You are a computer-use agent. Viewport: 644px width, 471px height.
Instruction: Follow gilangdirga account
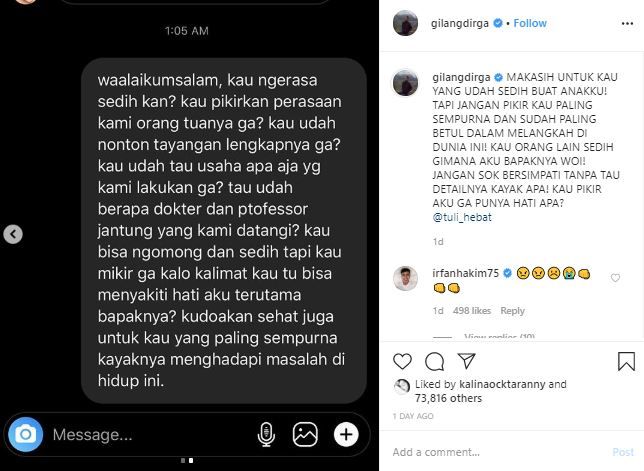[530, 23]
